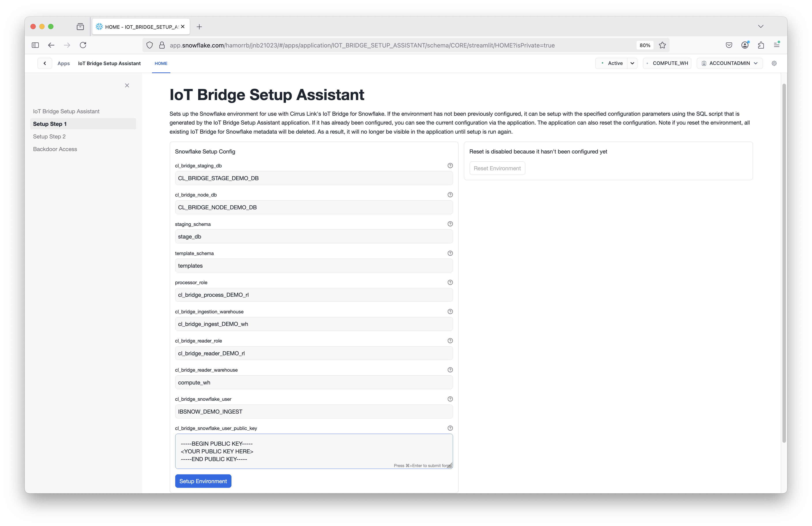Viewport: 812px width, 526px height.
Task: Click the reader warehouse field with compute_wh
Action: 314,382
